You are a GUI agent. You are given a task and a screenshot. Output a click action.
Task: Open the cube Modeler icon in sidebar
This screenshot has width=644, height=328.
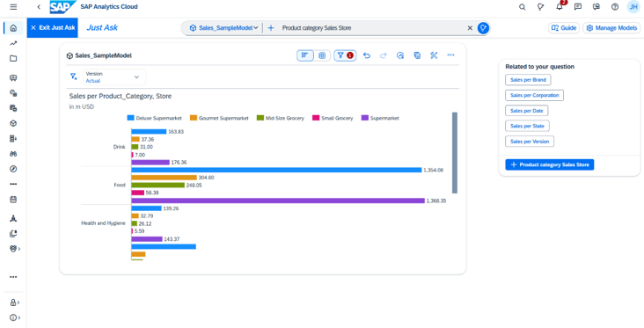(13, 123)
